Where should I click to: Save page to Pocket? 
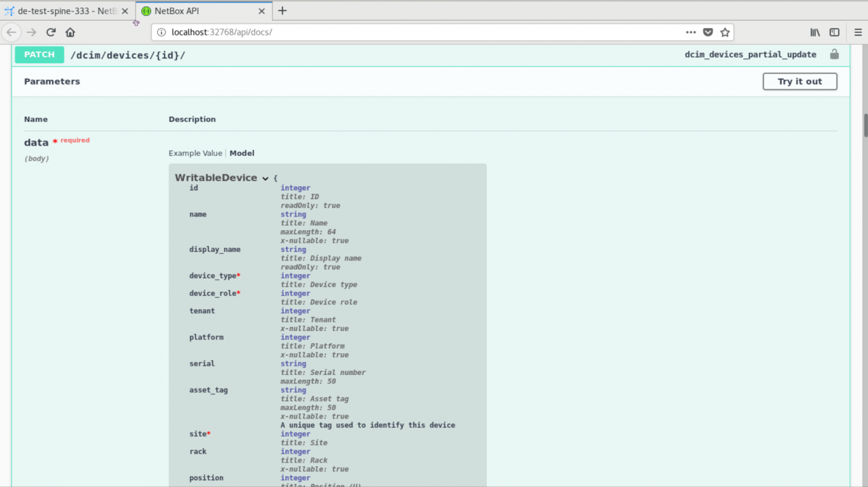click(708, 32)
